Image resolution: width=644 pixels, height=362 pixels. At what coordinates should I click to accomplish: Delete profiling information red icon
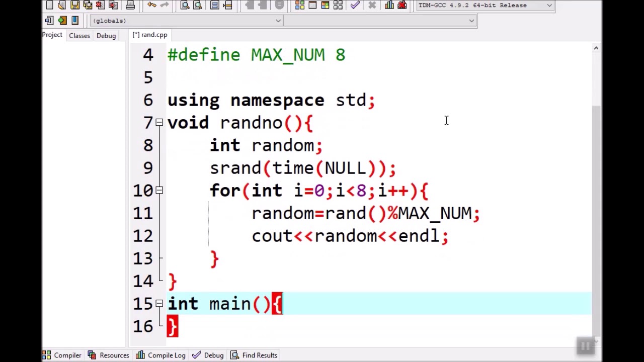tap(402, 5)
